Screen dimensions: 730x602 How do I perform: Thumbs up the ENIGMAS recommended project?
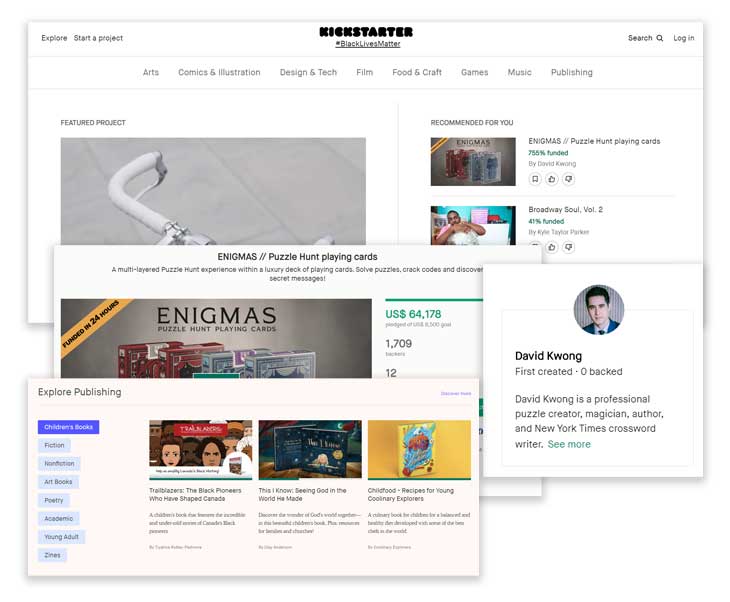point(552,179)
